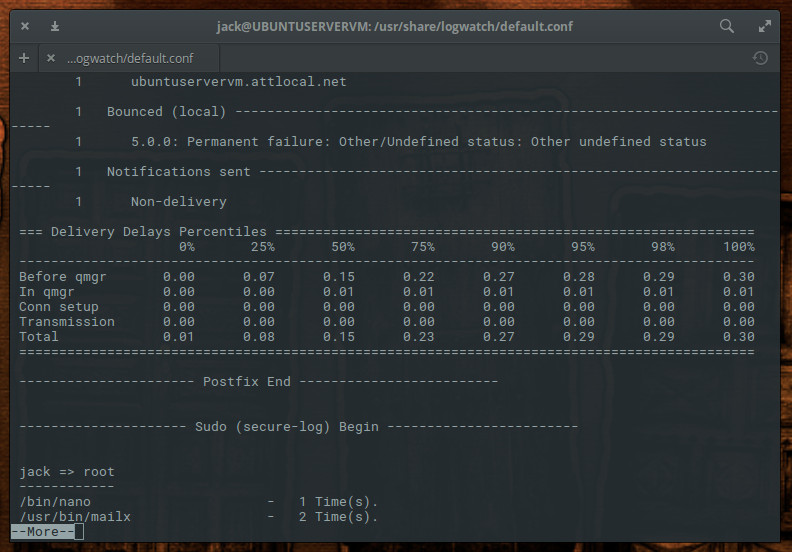The image size is (792, 552).
Task: Click the Total 0.23 value
Action: 418,336
